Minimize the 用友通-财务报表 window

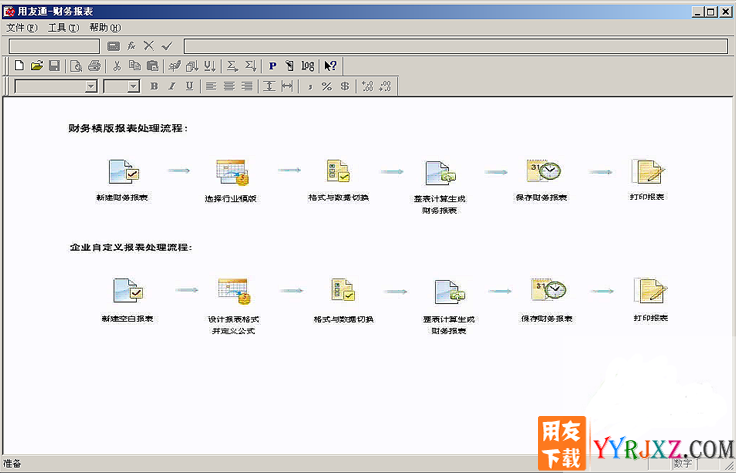[698, 12]
